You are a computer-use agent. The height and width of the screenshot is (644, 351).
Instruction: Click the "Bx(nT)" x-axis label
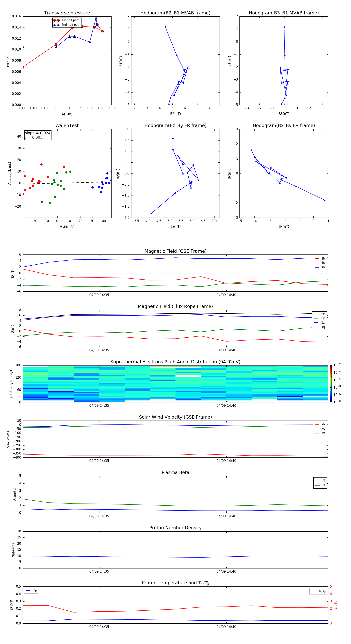(284, 227)
